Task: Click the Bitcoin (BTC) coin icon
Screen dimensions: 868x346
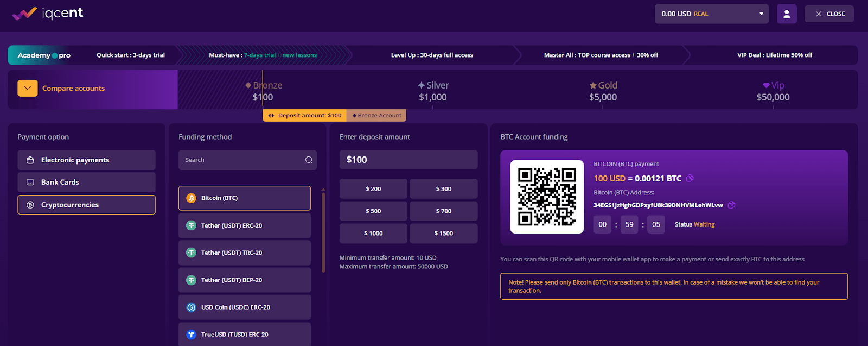Action: 191,198
